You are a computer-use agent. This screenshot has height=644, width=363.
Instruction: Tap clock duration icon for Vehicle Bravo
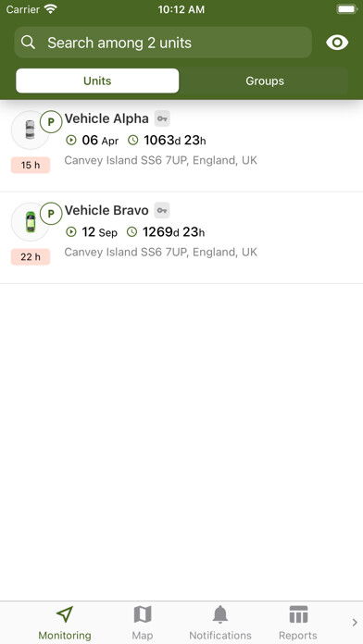point(132,232)
